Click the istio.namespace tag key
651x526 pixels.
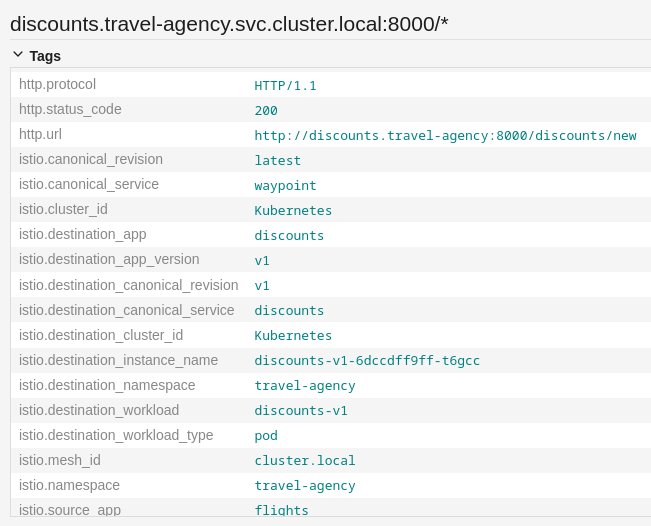click(x=69, y=485)
